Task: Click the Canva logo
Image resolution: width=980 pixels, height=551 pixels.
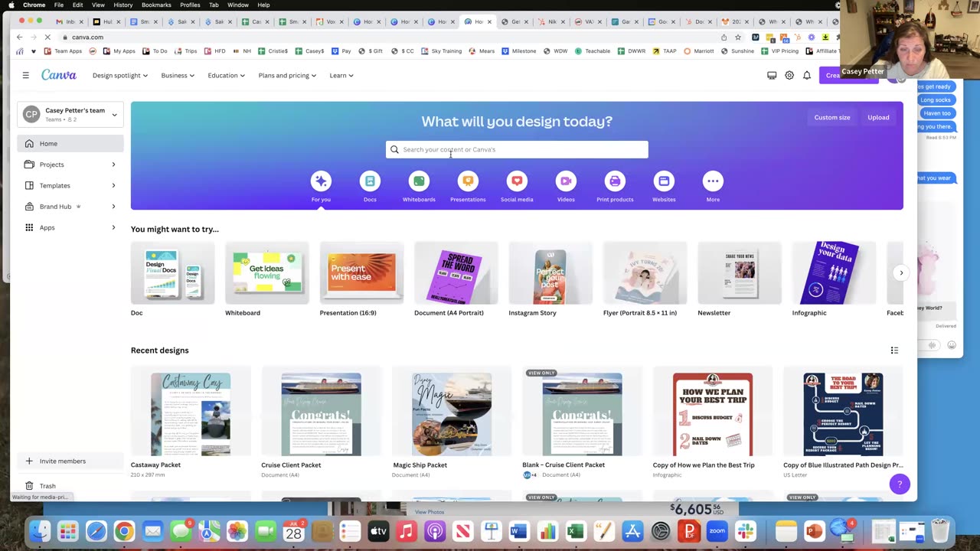Action: click(x=59, y=75)
